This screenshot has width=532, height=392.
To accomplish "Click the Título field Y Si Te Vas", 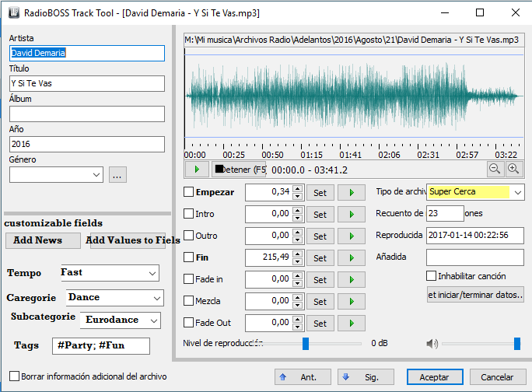I will [x=87, y=83].
